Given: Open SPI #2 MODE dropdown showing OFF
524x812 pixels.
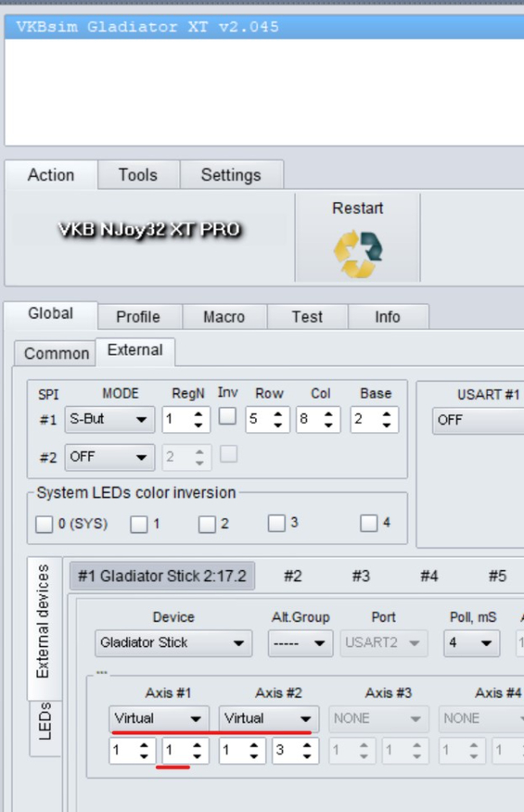Looking at the screenshot, I should click(x=109, y=457).
